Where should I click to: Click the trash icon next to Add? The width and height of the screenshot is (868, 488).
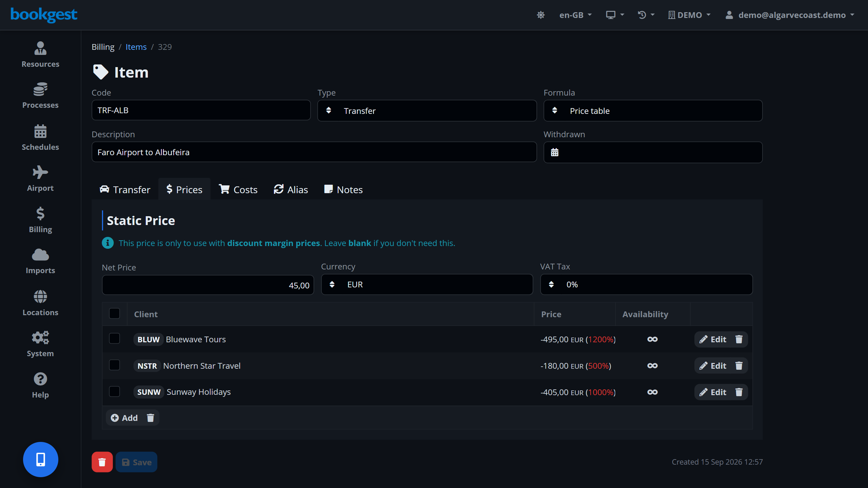tap(151, 418)
